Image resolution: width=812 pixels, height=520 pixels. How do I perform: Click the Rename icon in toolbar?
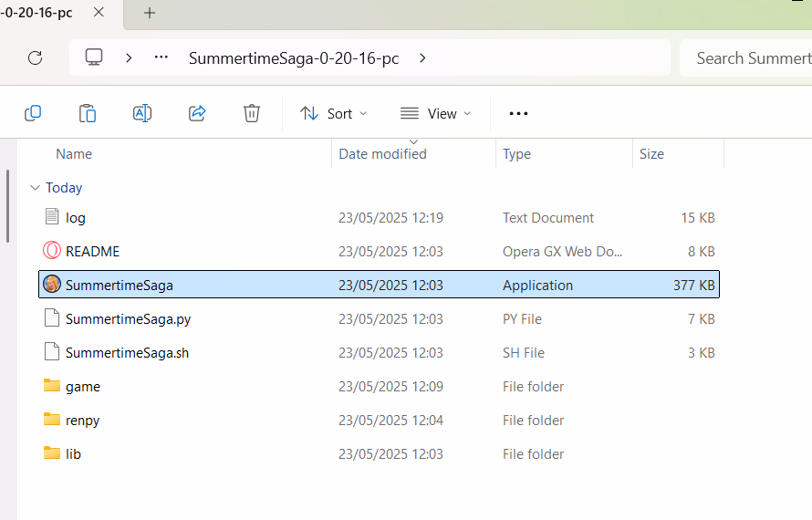click(142, 113)
